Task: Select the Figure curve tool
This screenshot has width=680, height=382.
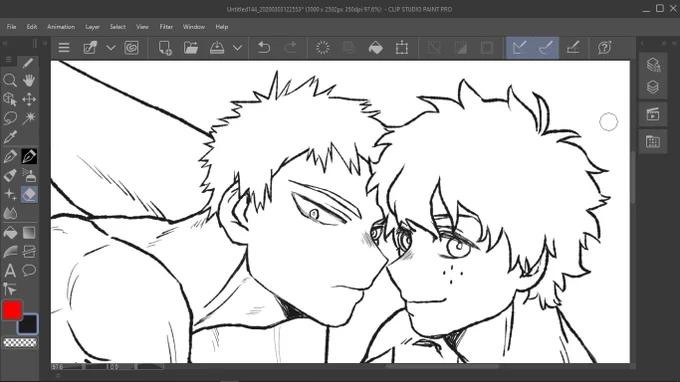Action: (x=10, y=251)
